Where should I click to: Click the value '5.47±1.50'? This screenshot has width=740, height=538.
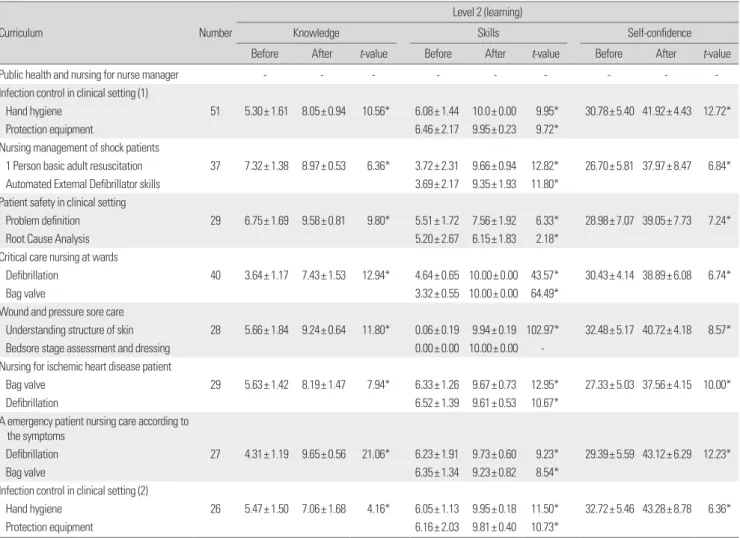click(x=266, y=509)
